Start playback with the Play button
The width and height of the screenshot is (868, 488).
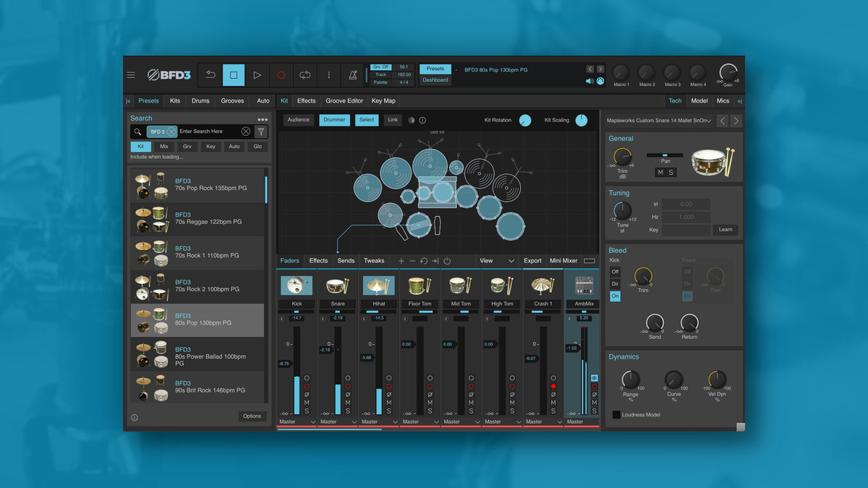[x=258, y=74]
